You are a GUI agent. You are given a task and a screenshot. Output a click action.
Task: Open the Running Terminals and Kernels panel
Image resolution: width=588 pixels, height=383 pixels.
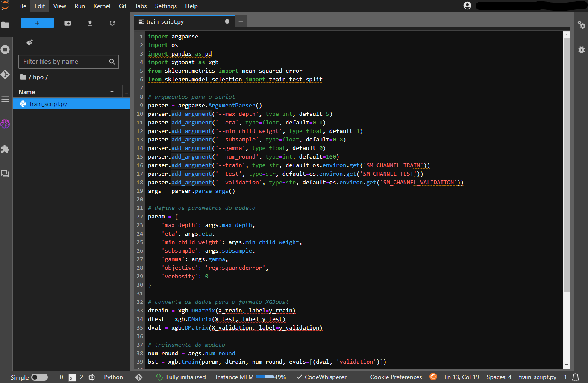pyautogui.click(x=5, y=50)
